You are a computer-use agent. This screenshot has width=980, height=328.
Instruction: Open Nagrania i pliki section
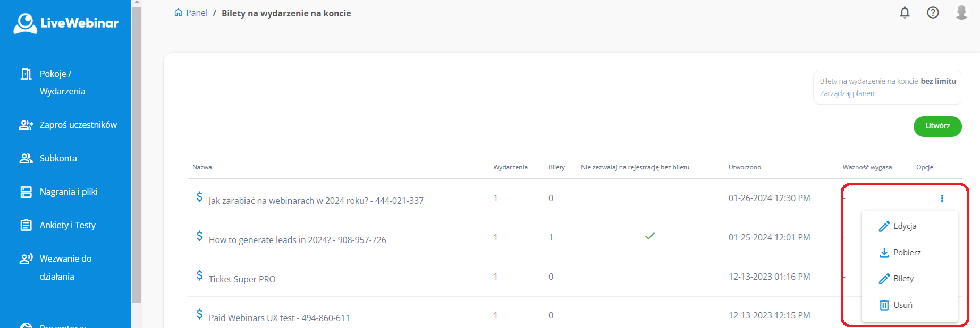[x=68, y=192]
